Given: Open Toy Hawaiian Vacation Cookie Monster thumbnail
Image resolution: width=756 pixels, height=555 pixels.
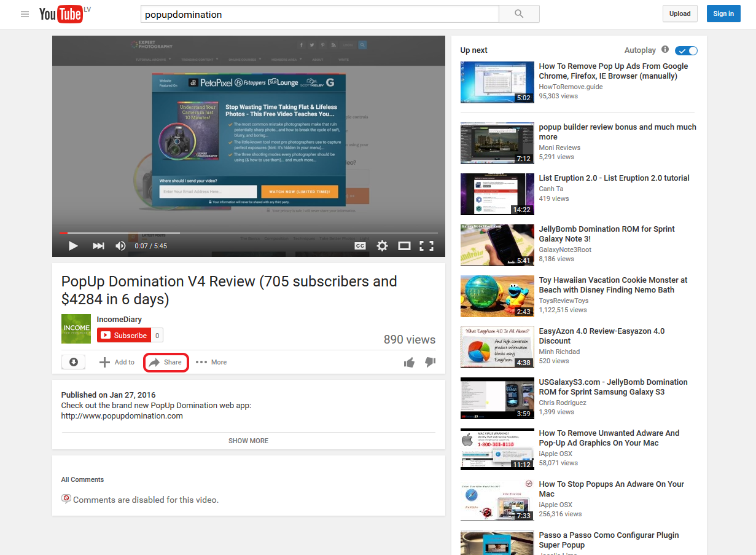Looking at the screenshot, I should point(497,296).
